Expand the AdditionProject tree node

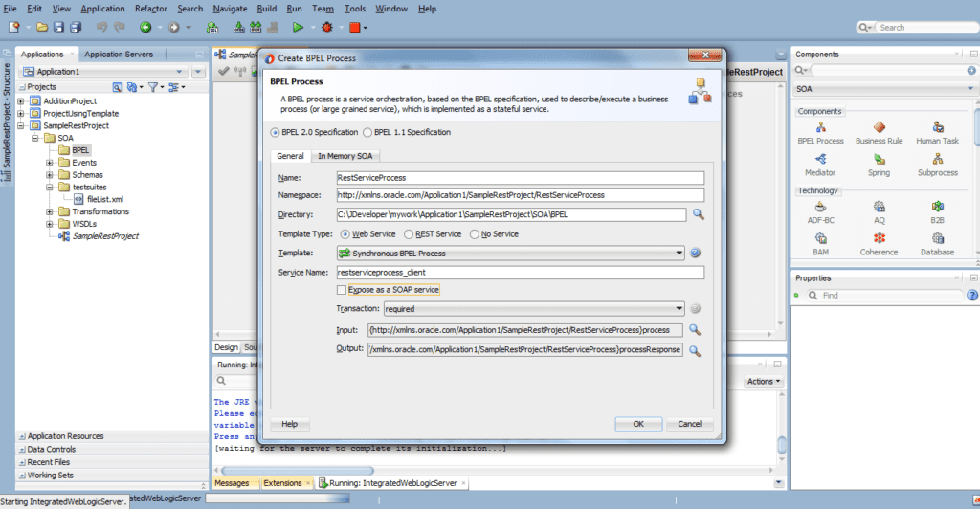coord(21,101)
